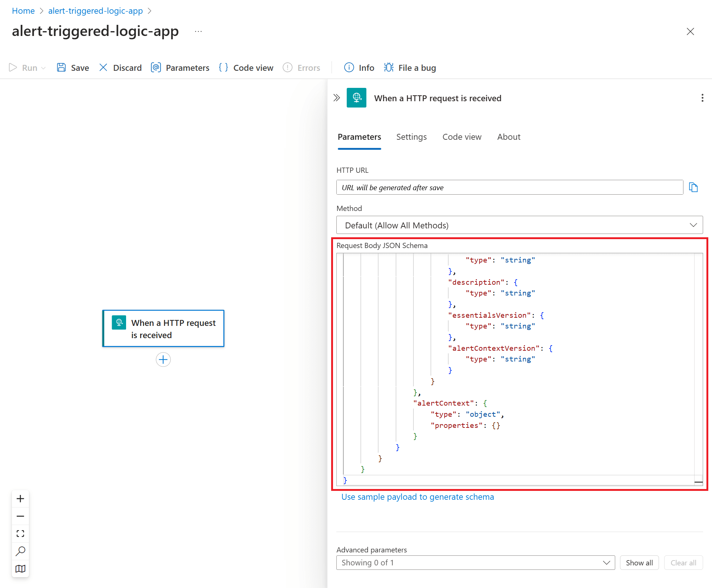This screenshot has width=712, height=588.
Task: Switch to the Settings tab
Action: (412, 136)
